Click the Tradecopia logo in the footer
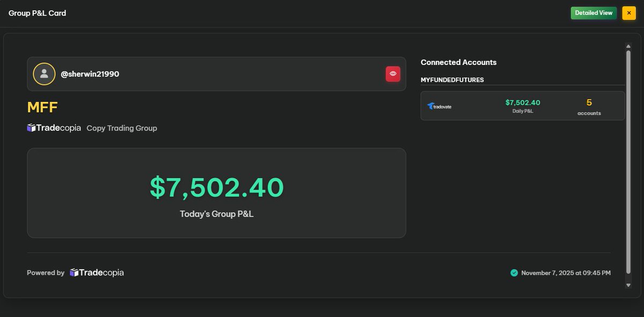Image resolution: width=644 pixels, height=317 pixels. click(x=97, y=272)
